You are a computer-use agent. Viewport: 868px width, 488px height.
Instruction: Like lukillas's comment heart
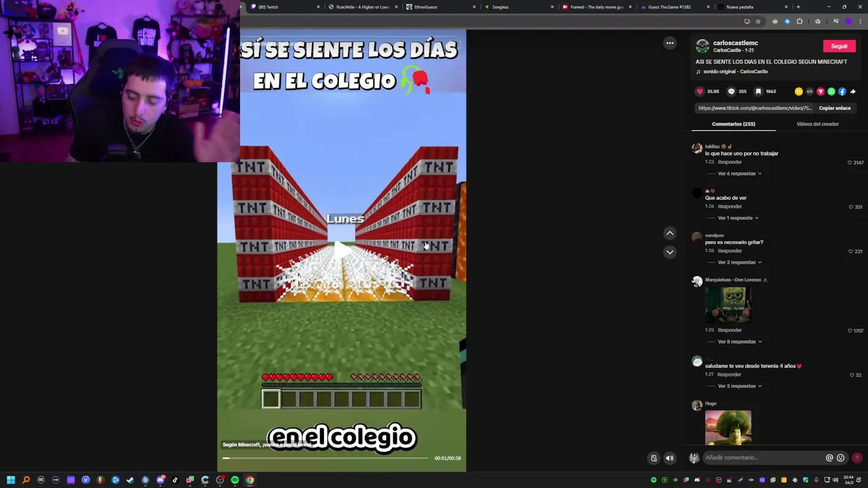[x=849, y=163]
